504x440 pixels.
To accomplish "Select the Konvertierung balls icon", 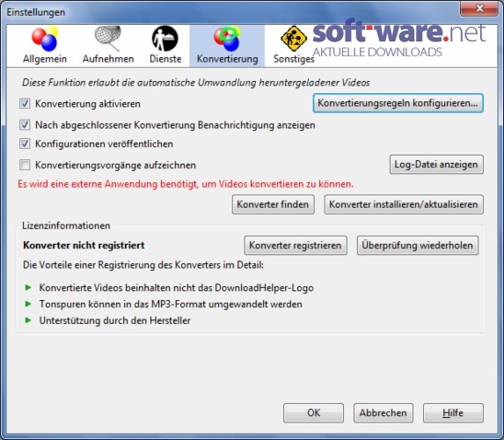I will pyautogui.click(x=227, y=39).
